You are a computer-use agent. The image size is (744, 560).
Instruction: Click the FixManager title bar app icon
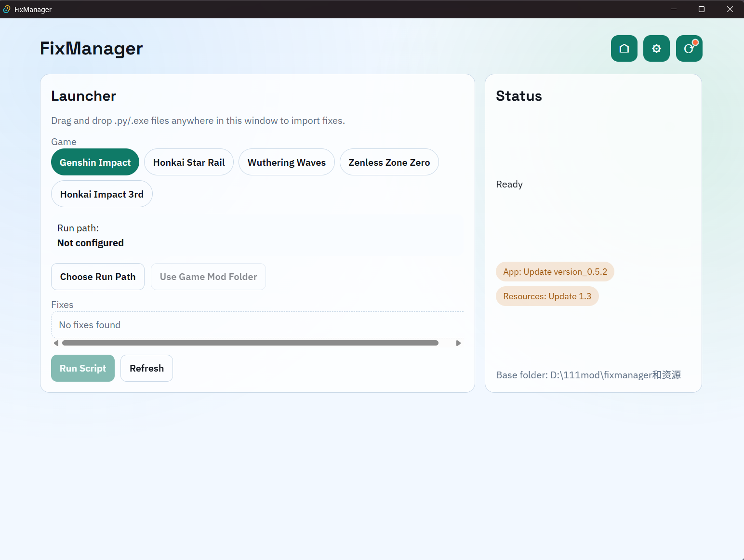7,9
